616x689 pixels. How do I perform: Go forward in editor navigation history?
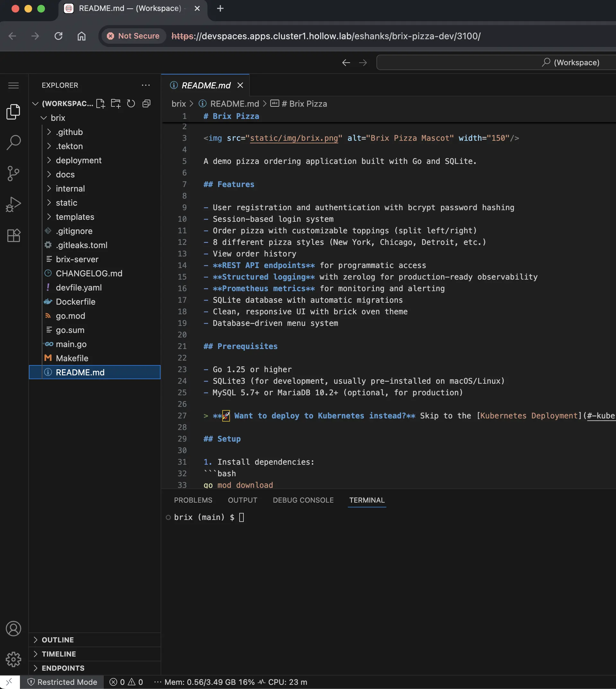(363, 63)
